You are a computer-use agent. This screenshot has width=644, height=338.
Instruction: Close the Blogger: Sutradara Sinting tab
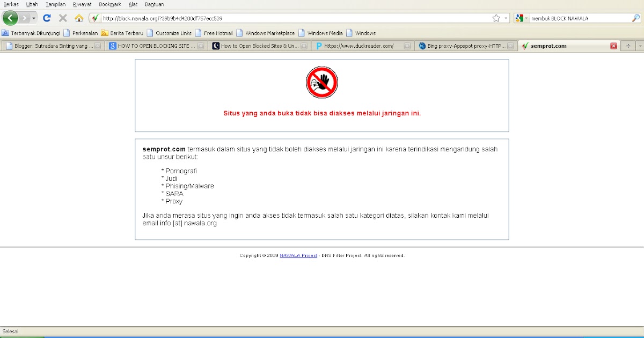(x=98, y=46)
